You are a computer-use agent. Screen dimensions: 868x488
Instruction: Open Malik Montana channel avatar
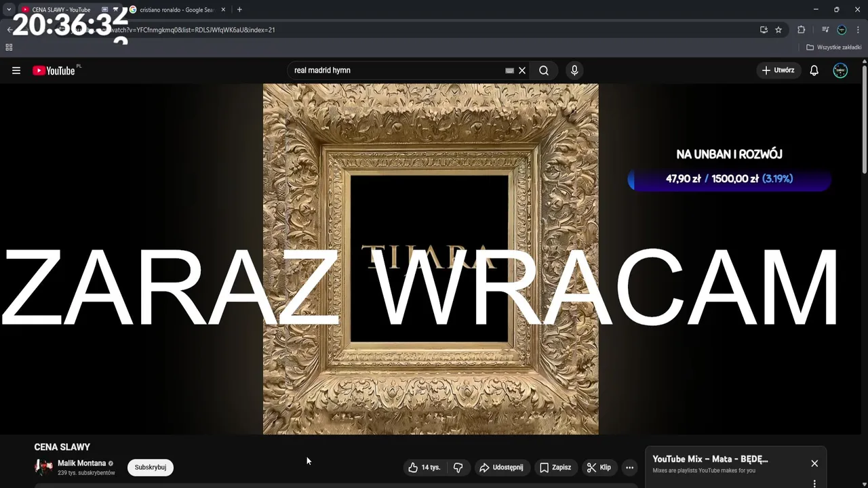(44, 467)
